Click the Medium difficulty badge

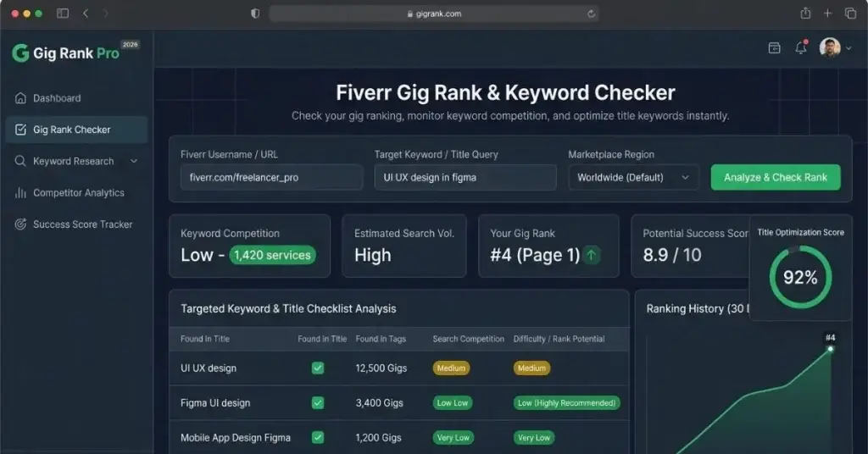click(x=532, y=368)
